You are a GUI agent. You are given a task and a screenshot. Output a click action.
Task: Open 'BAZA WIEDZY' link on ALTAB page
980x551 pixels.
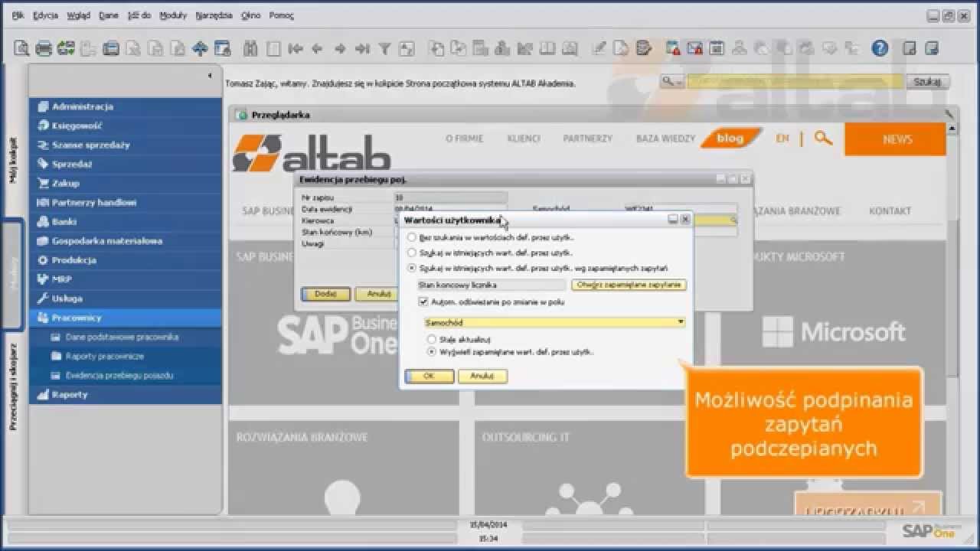(x=665, y=139)
